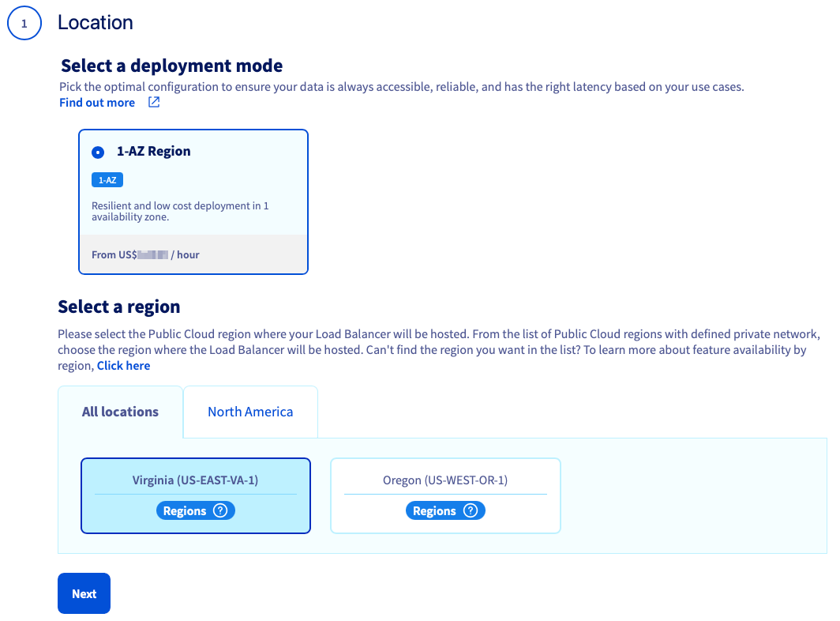The image size is (840, 621).
Task: Click the Next button
Action: [84, 593]
